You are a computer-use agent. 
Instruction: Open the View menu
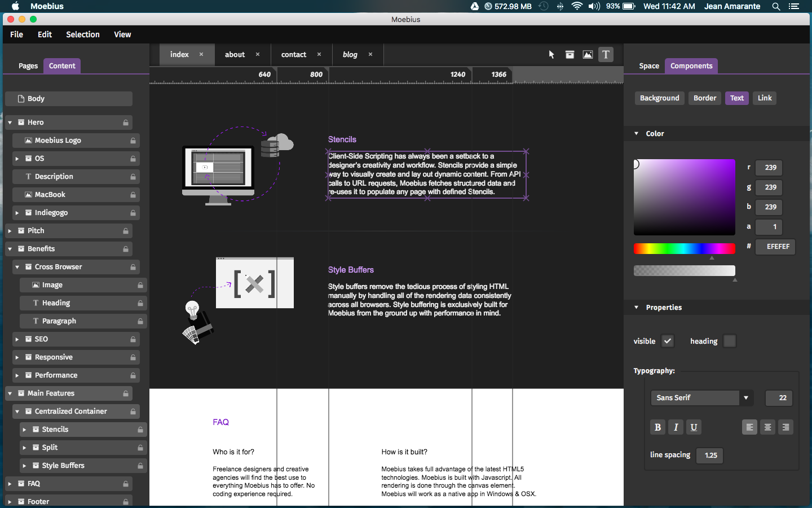pyautogui.click(x=122, y=34)
